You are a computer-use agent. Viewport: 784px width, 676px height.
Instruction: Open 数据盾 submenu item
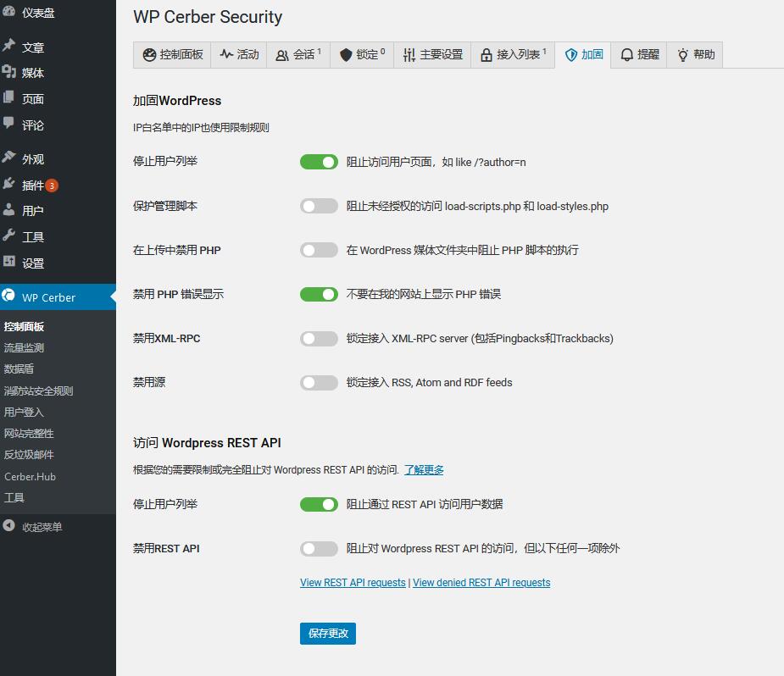[19, 368]
